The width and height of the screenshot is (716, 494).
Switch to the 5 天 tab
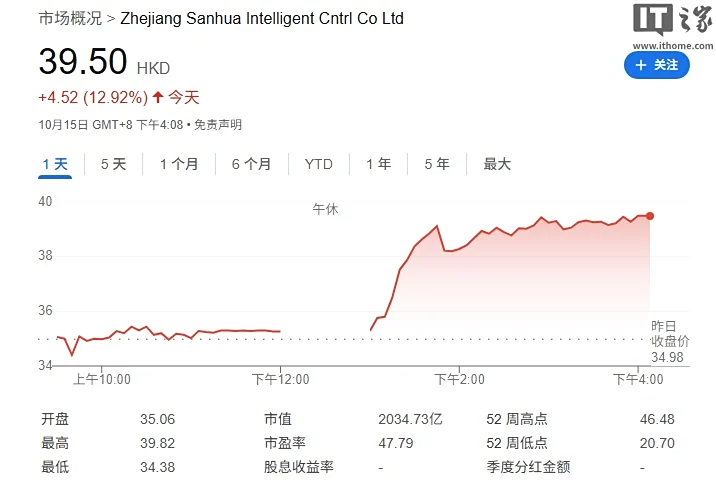tap(113, 164)
